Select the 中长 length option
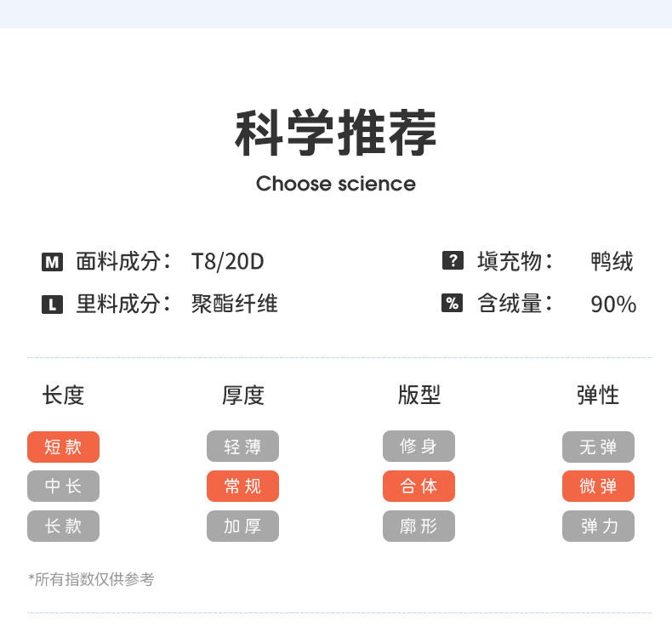Screen dimensions: 672x632 (x=63, y=487)
